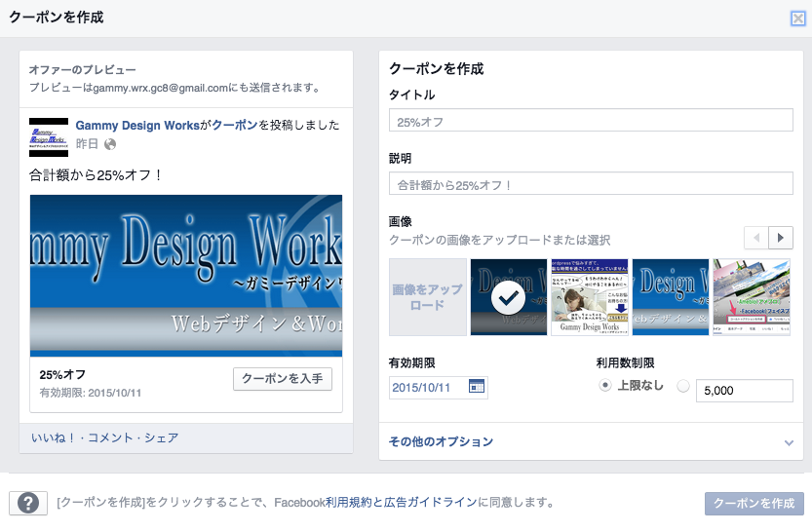Click the description field 合計額から25%オフ!
Screen dimensions: 812x532
click(x=591, y=183)
